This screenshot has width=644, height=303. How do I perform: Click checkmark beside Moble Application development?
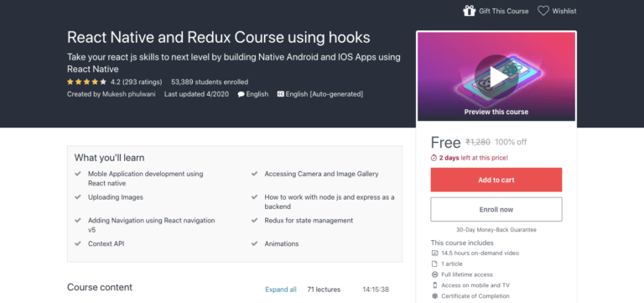78,174
